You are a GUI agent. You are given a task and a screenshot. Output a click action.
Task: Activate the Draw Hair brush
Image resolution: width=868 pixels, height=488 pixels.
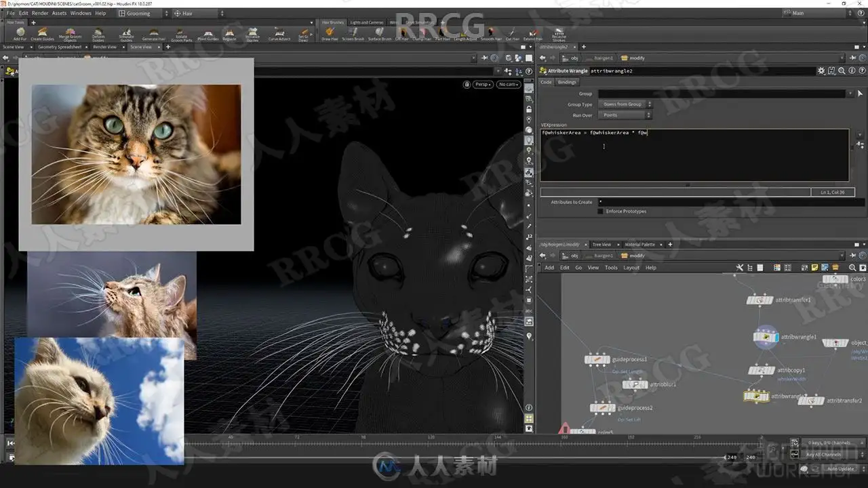(x=330, y=35)
